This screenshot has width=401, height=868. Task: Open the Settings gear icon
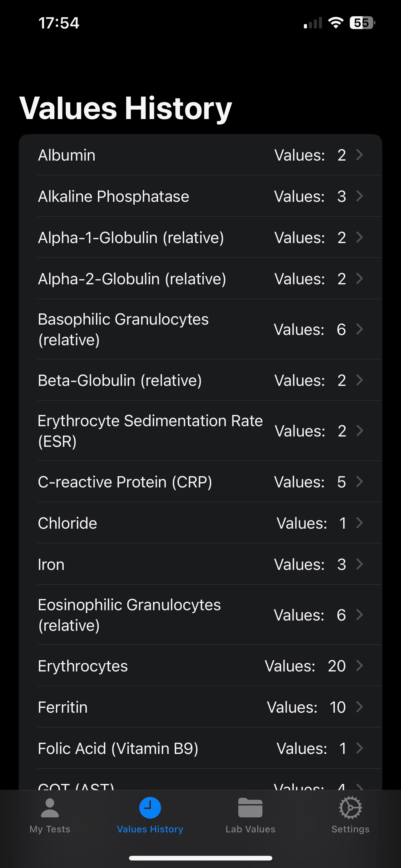350,808
